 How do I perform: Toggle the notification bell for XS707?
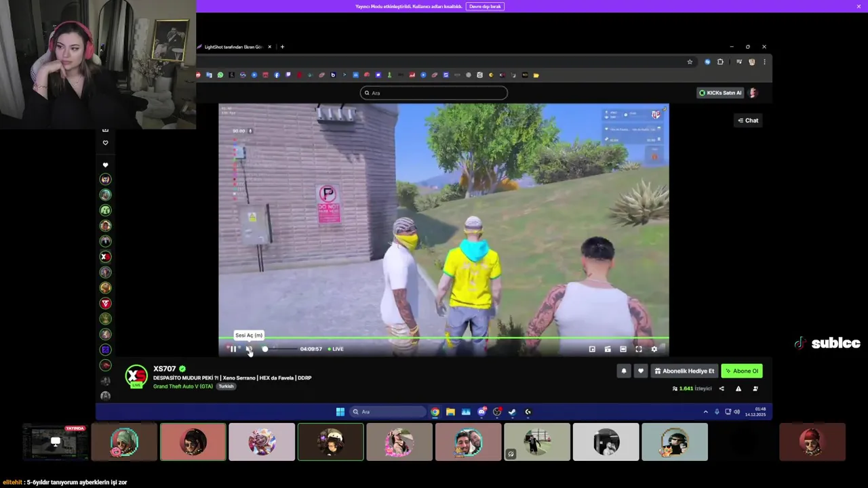tap(624, 371)
